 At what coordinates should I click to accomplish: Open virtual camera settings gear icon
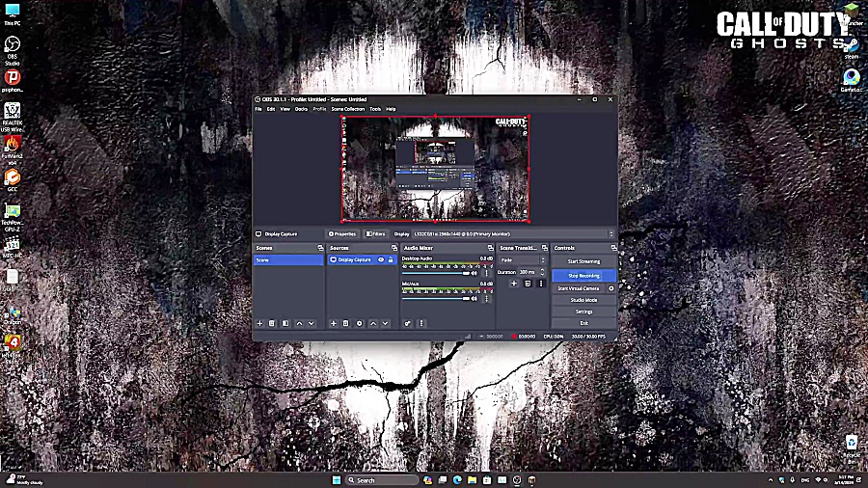[x=611, y=288]
